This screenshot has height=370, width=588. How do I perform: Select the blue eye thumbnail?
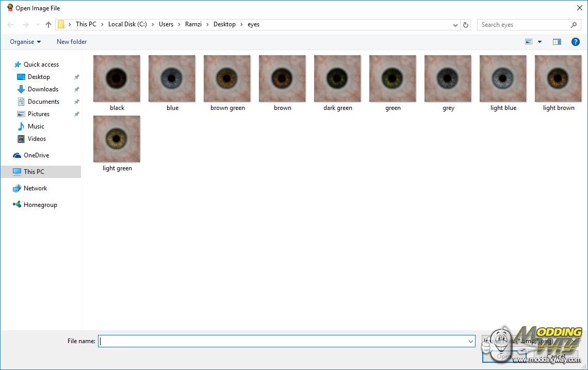point(172,78)
